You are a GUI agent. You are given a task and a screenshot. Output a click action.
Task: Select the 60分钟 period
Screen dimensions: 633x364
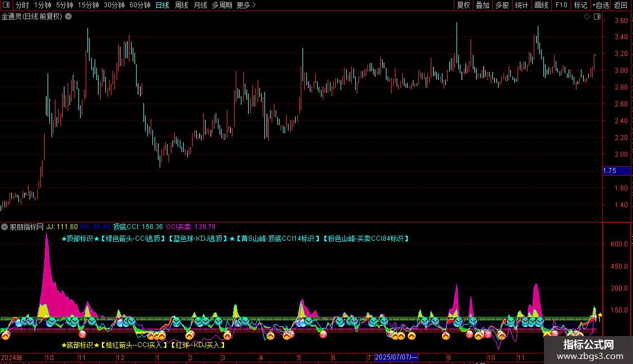point(139,5)
